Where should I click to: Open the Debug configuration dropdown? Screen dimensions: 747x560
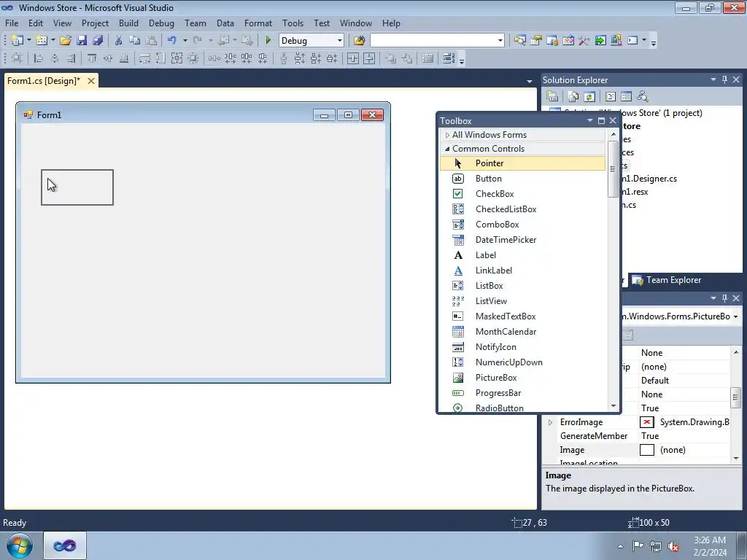pyautogui.click(x=340, y=41)
